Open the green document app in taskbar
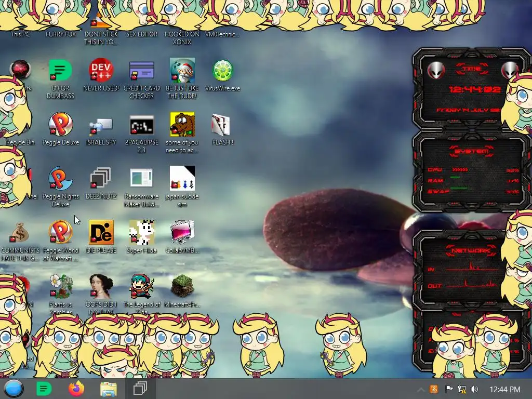The width and height of the screenshot is (532, 399). [x=44, y=389]
